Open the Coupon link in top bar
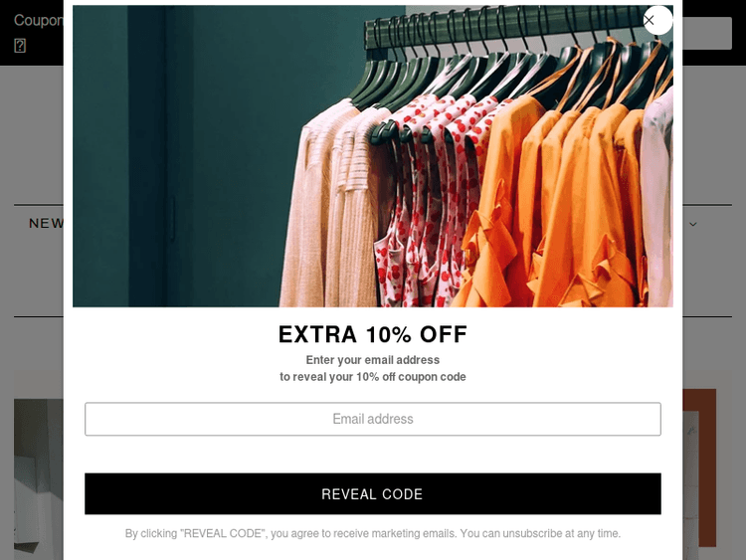This screenshot has height=560, width=746. point(38,21)
